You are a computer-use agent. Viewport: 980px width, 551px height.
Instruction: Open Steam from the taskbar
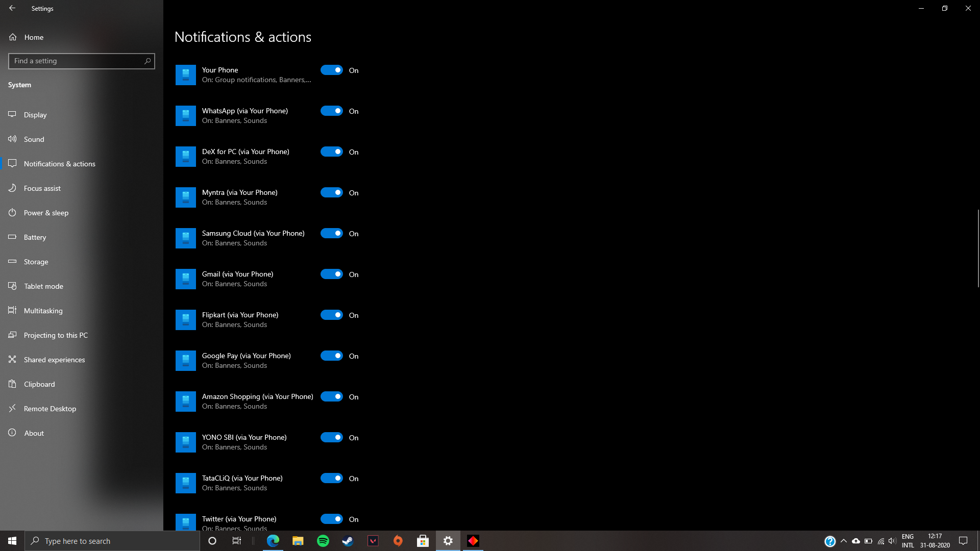click(348, 541)
